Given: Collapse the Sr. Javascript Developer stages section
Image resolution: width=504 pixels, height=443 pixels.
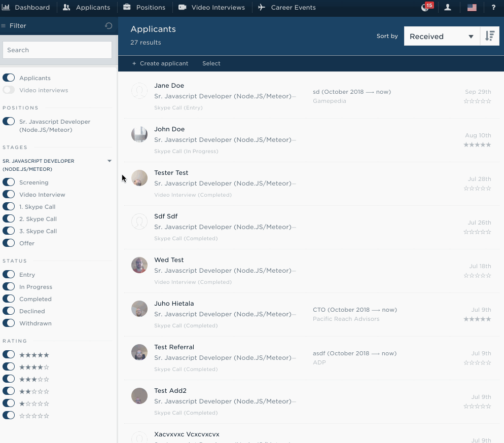Looking at the screenshot, I should click(x=110, y=161).
